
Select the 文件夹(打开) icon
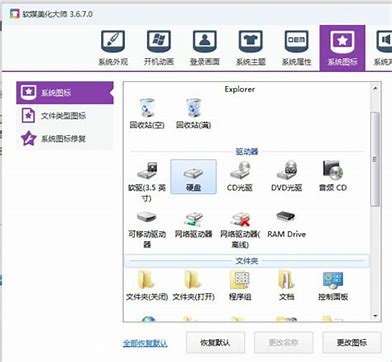point(193,286)
